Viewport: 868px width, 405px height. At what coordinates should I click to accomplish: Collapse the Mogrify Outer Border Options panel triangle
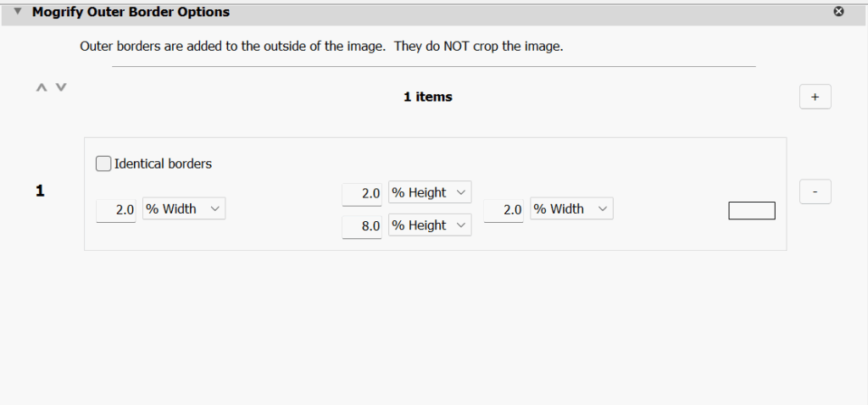[x=17, y=12]
